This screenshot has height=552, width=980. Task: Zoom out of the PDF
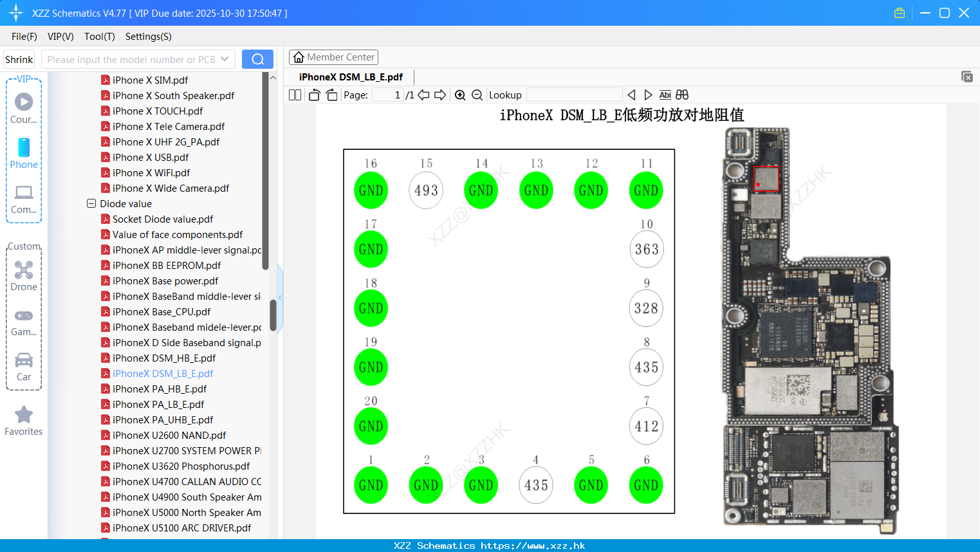click(477, 95)
